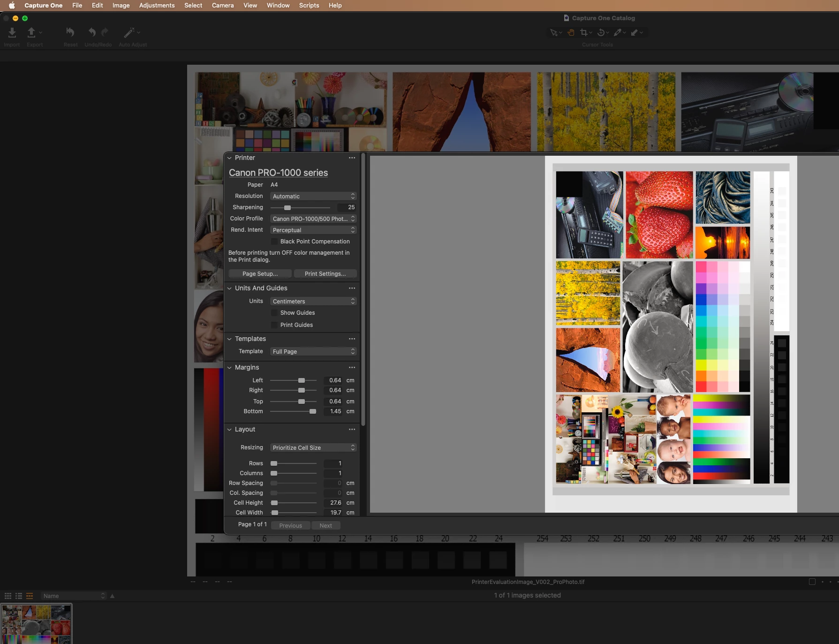Enable Black Point Compensation checkbox
The width and height of the screenshot is (839, 644).
(274, 242)
